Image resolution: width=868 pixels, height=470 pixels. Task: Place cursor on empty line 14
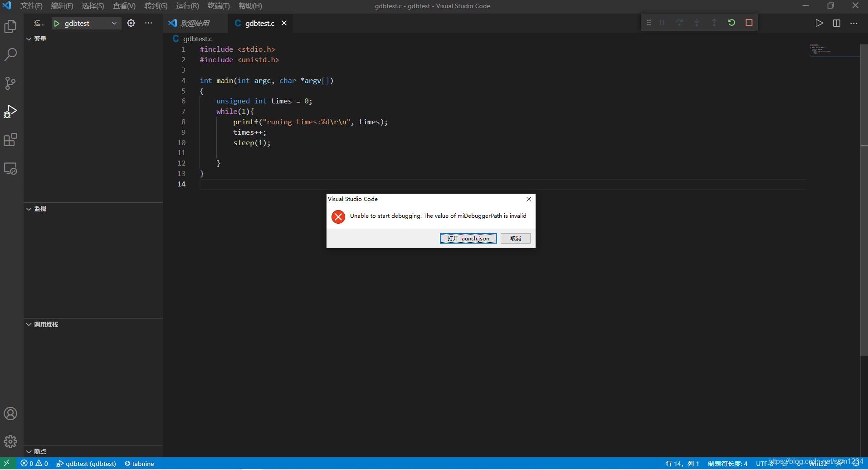pos(503,184)
